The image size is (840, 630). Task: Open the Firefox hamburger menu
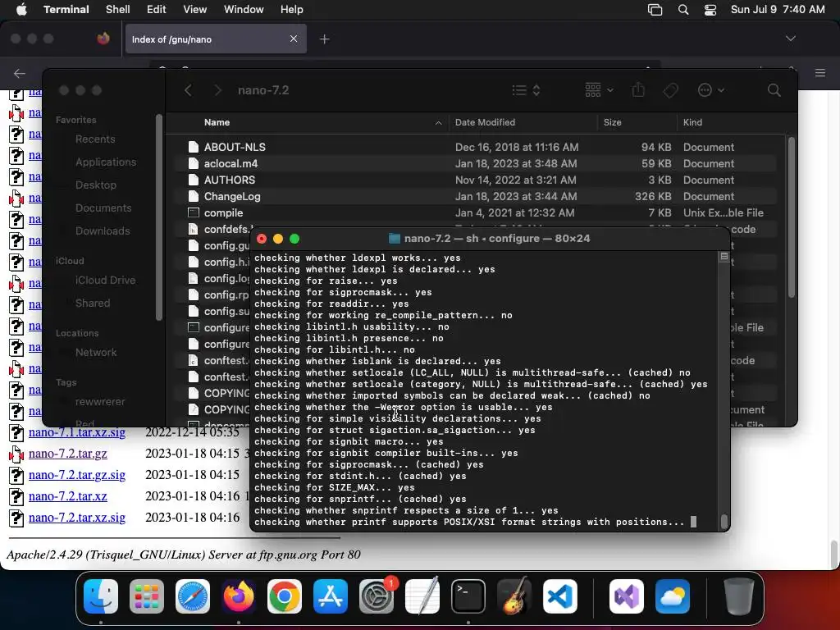819,73
